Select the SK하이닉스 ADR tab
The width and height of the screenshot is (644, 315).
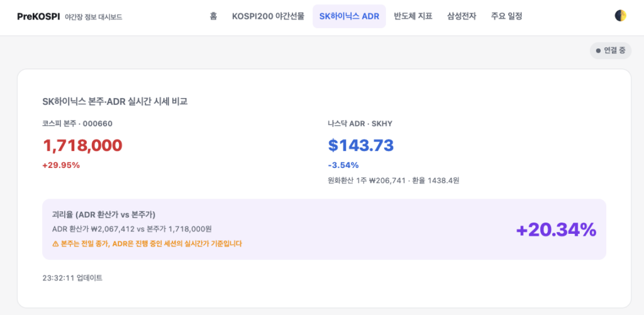click(349, 16)
